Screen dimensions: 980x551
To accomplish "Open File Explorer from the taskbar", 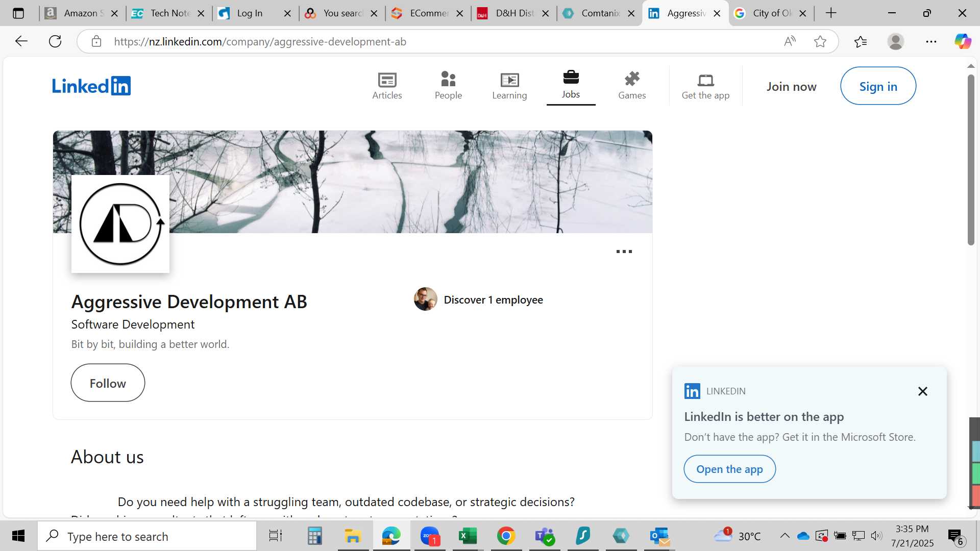I will 353,536.
